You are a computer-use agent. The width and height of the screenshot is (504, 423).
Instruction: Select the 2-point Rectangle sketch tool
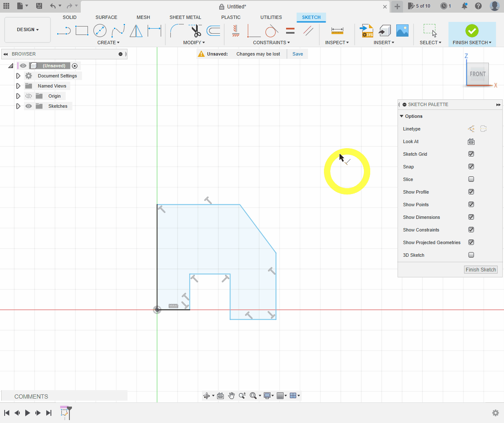(82, 31)
